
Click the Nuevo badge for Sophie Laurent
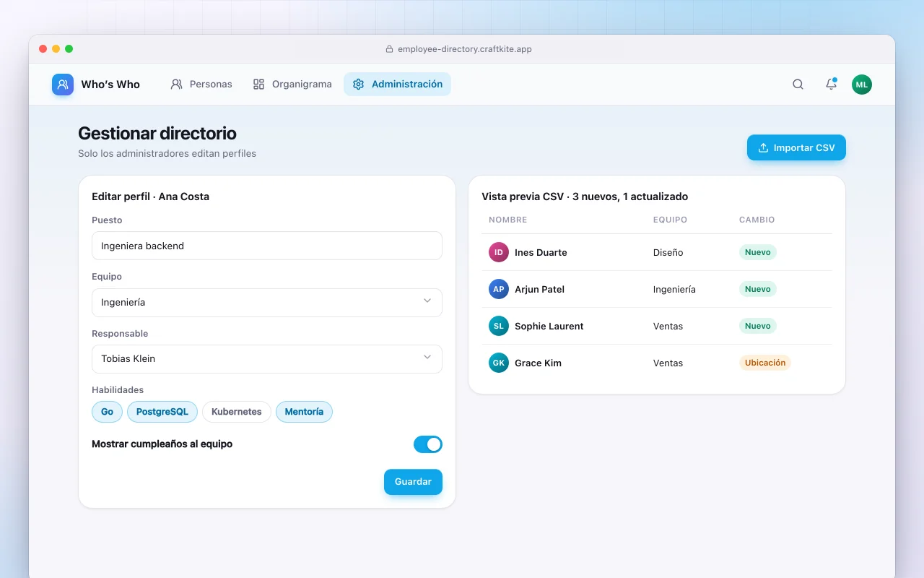tap(758, 326)
